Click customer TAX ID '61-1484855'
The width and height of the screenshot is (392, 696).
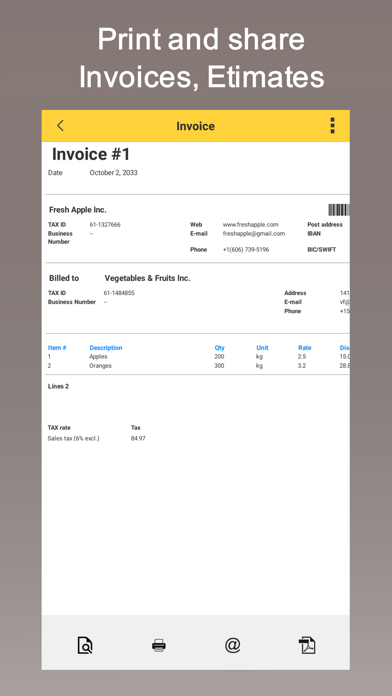click(119, 293)
